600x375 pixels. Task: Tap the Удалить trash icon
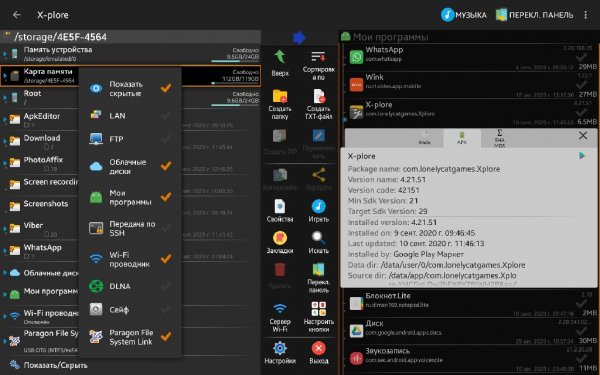pos(280,270)
